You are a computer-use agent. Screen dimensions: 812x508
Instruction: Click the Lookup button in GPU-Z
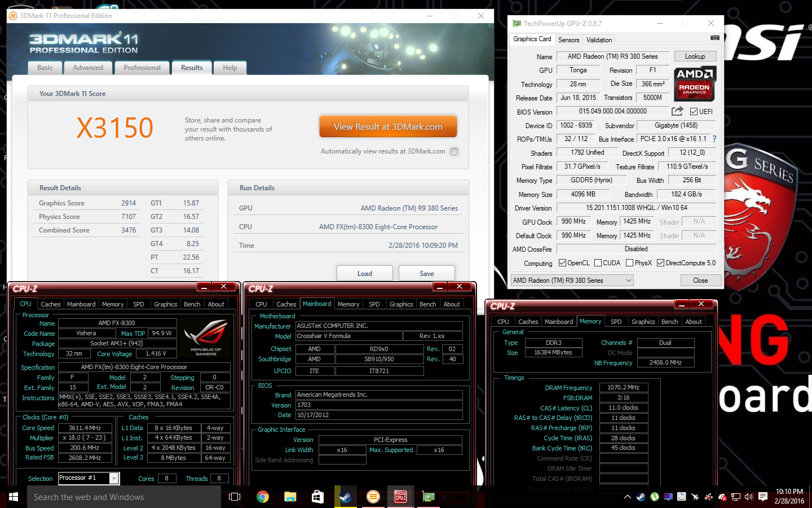click(x=695, y=56)
